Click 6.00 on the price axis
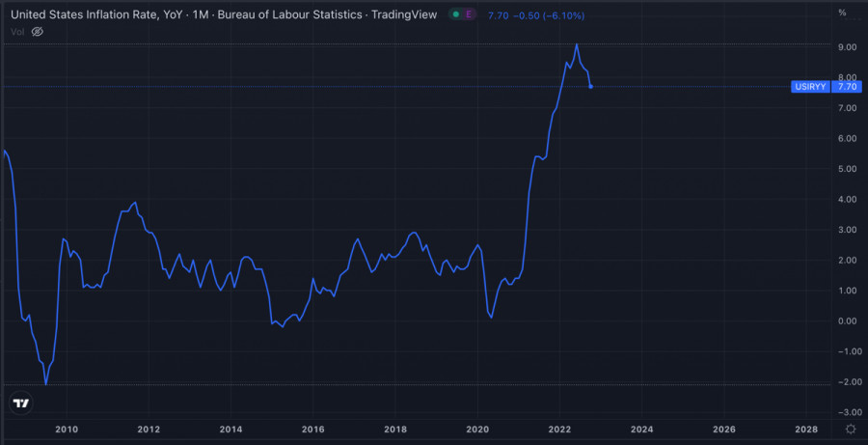 (x=848, y=139)
